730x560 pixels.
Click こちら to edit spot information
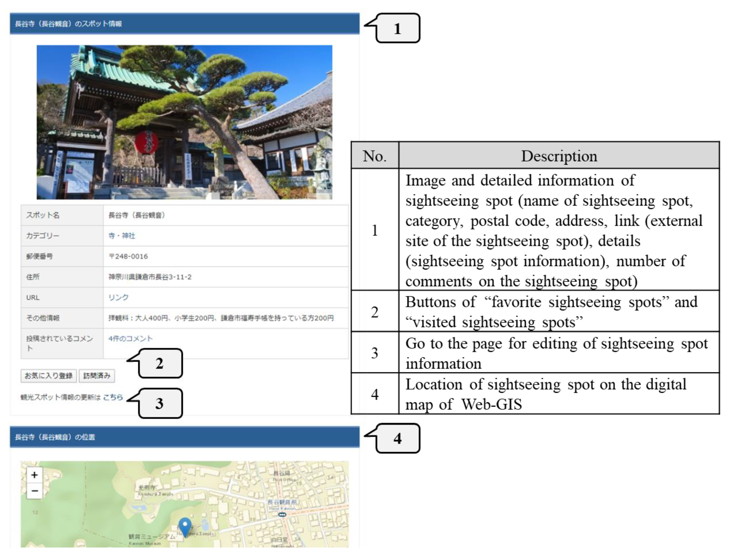click(x=113, y=397)
